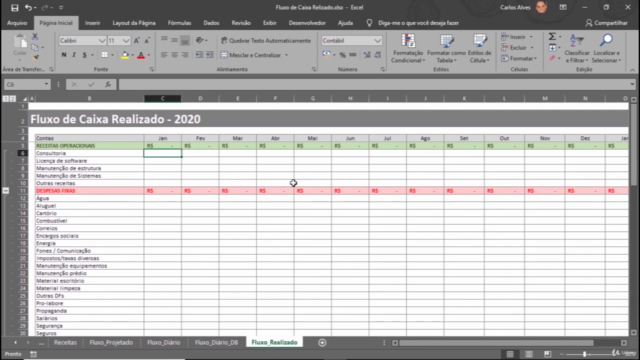
Task: Open the Fluxo_Diário_DB sheet tab
Action: pyautogui.click(x=216, y=342)
